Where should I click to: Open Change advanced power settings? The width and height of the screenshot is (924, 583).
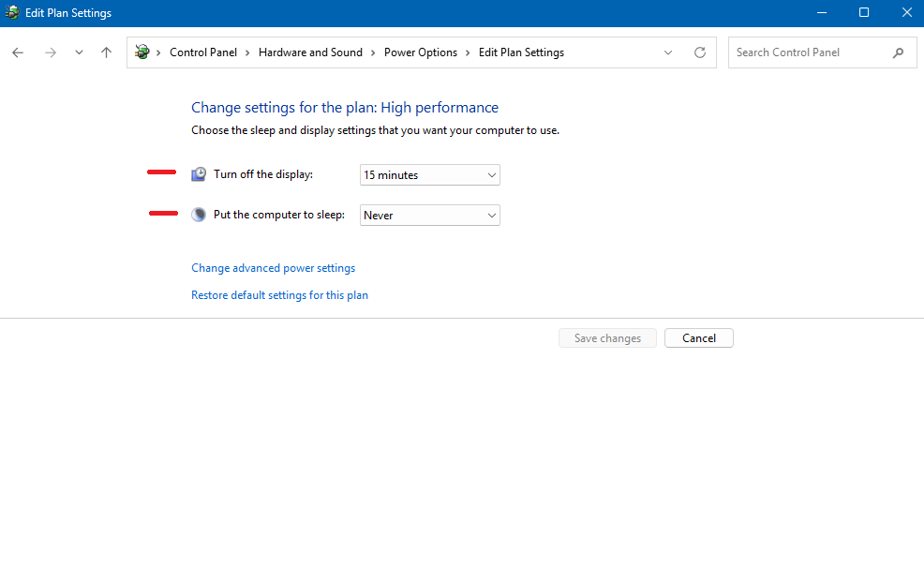pyautogui.click(x=273, y=268)
